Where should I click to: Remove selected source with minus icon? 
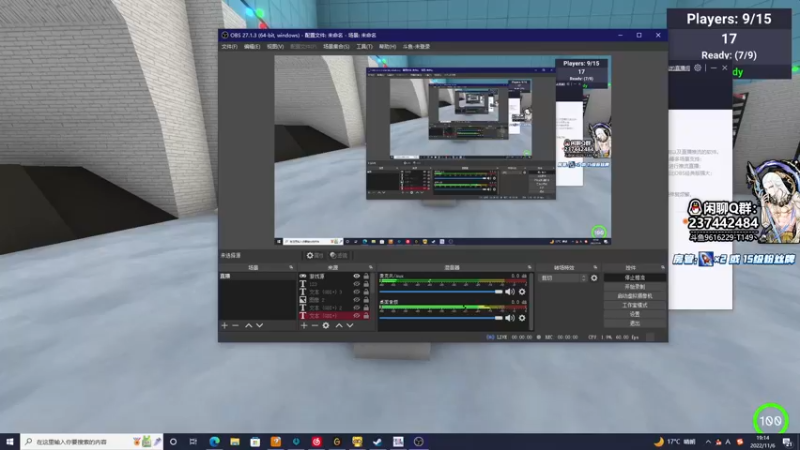314,326
